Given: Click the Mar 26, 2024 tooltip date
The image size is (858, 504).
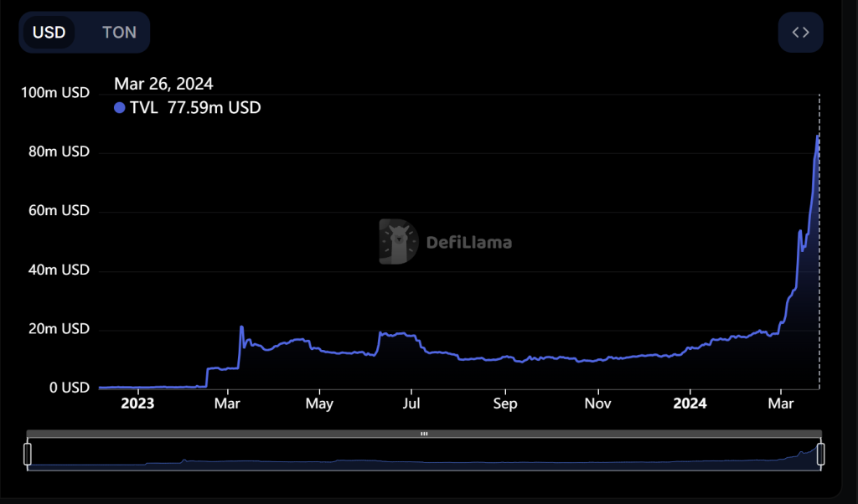Looking at the screenshot, I should click(163, 84).
